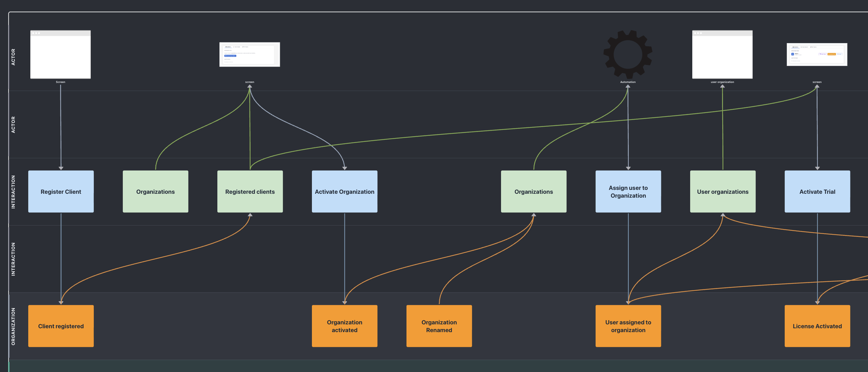The width and height of the screenshot is (868, 372).
Task: Click the second ACTOR swimlane label
Action: [13, 125]
